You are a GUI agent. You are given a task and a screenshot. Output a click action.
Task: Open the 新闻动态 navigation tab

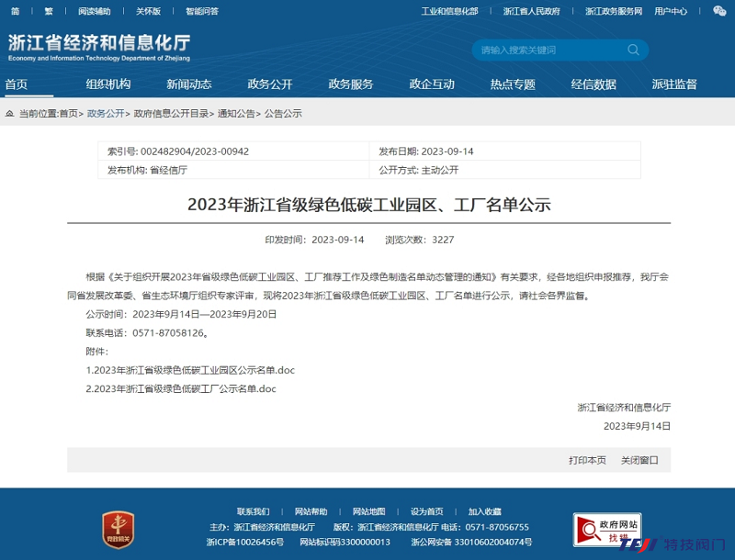tap(189, 84)
